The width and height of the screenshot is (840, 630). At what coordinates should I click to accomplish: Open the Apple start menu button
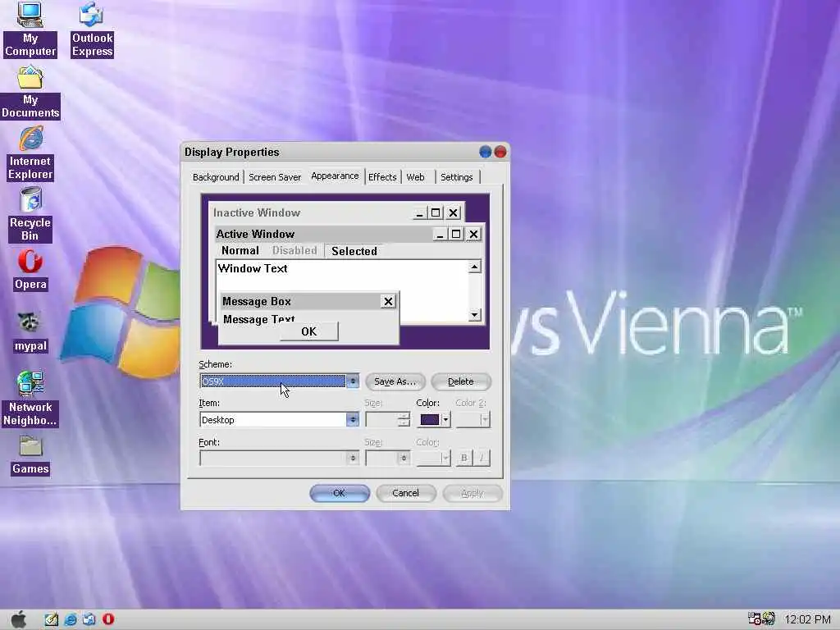pos(19,619)
